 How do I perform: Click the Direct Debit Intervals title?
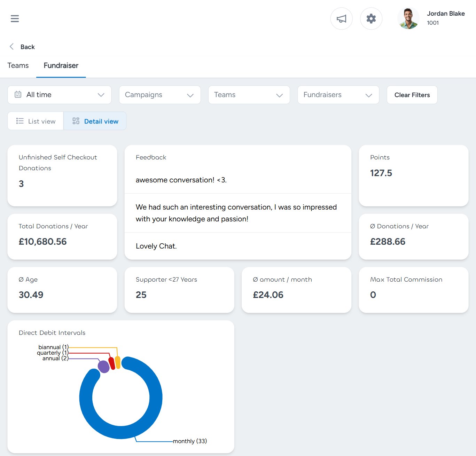tap(52, 333)
